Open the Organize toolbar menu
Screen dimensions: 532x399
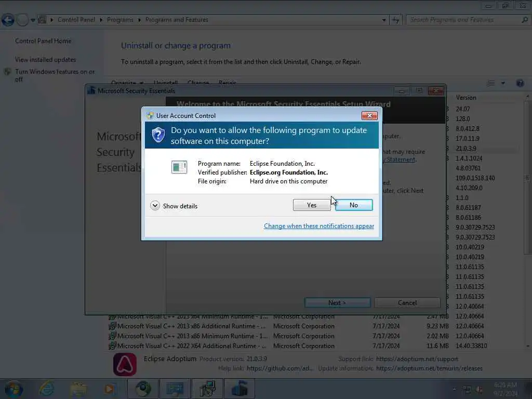coord(127,83)
